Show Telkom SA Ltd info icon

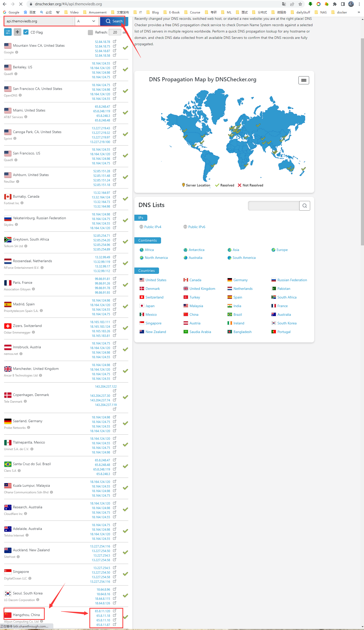coord(26,246)
